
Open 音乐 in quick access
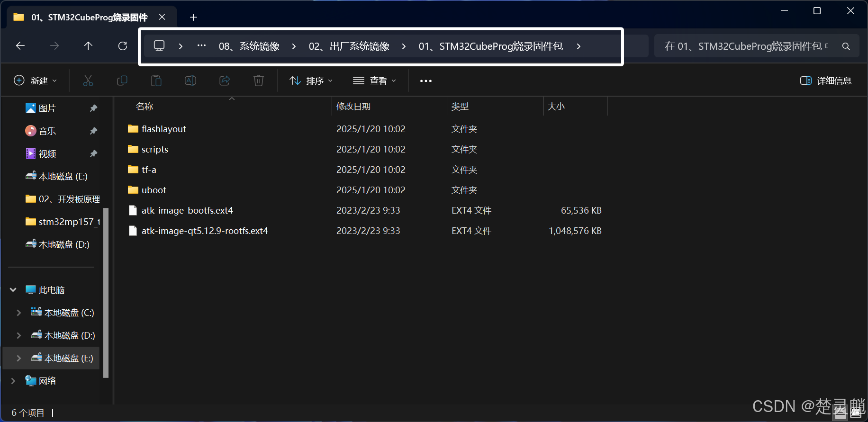click(x=47, y=131)
